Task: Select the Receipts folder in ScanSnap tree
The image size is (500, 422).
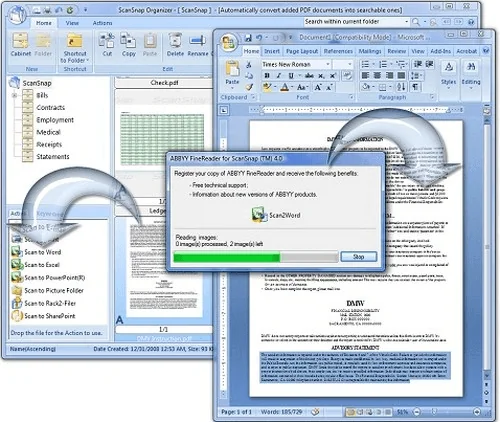Action: click(49, 144)
